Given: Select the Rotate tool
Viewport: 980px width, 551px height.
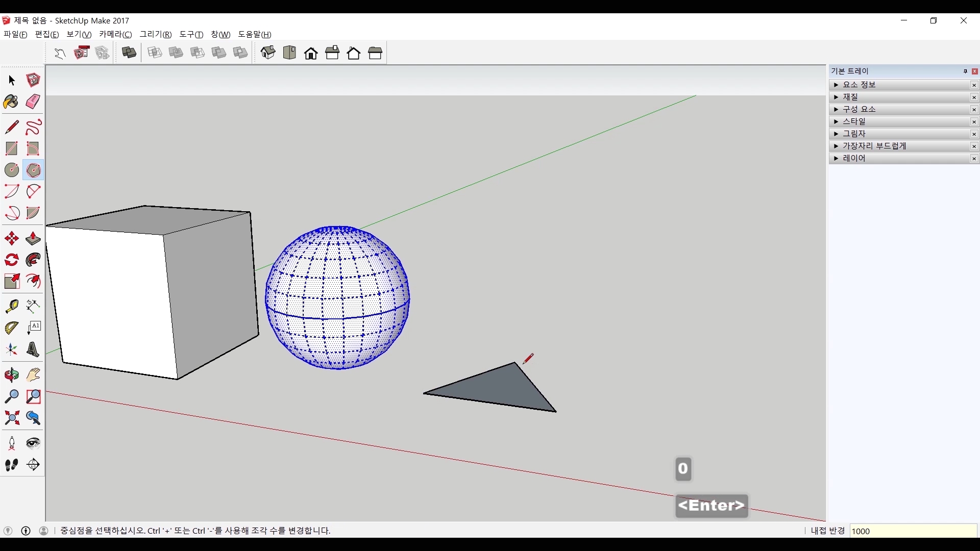Looking at the screenshot, I should [x=11, y=260].
